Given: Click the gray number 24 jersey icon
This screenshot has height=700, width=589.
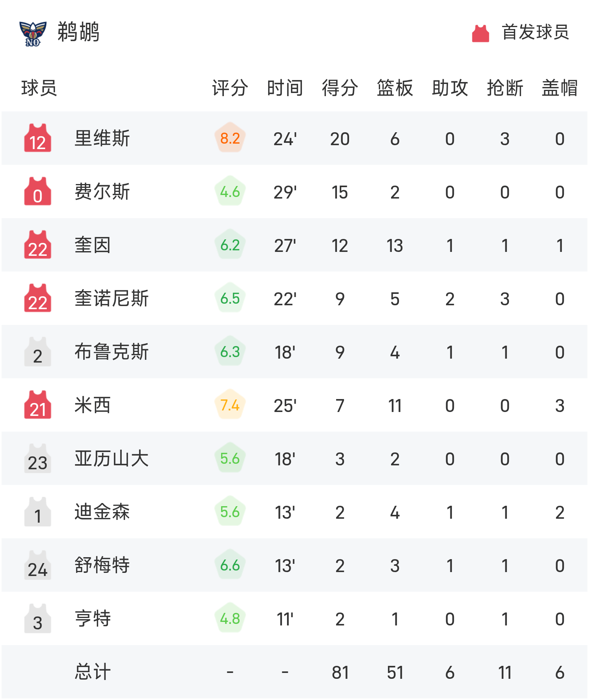Looking at the screenshot, I should point(38,565).
